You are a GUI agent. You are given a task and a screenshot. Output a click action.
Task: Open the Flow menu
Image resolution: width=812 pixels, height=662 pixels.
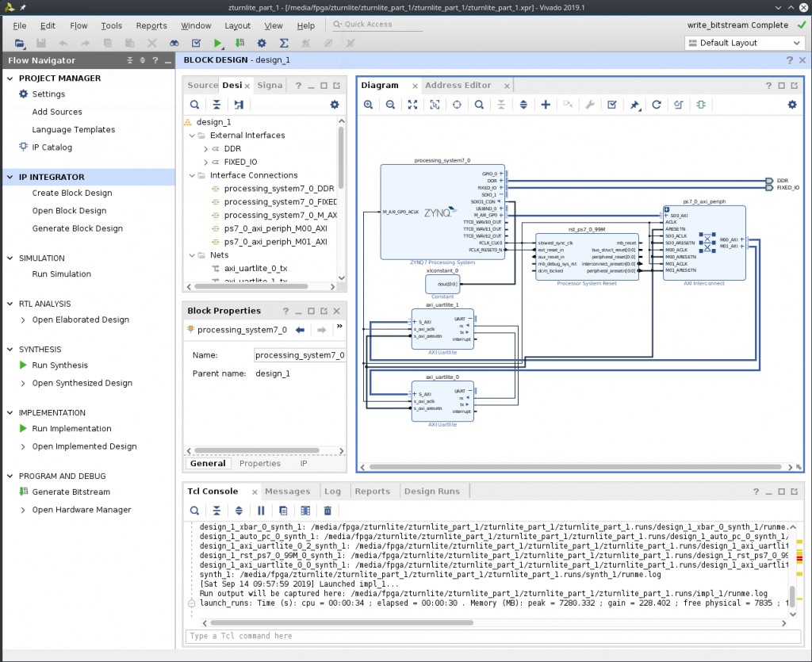(79, 25)
